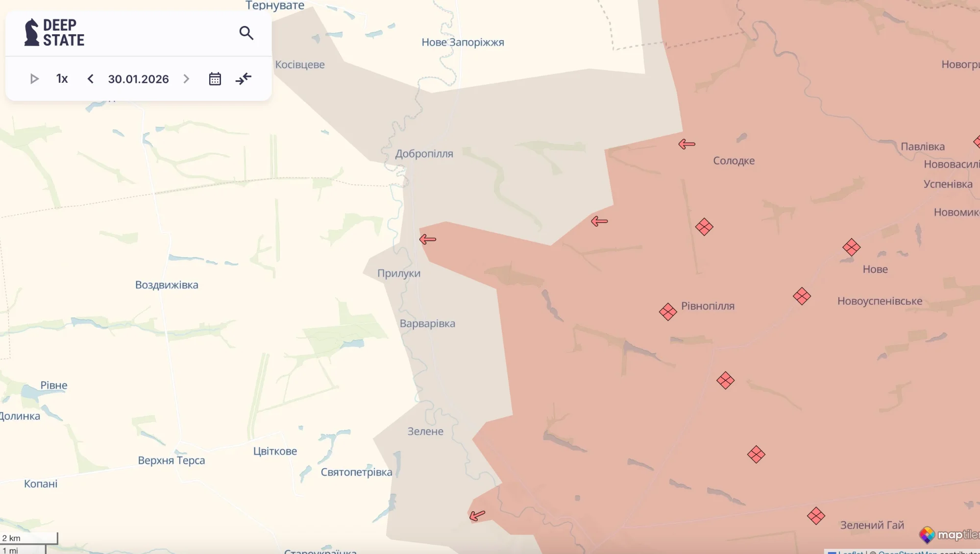Click the 30.01.2026 date field
The image size is (980, 554).
(x=138, y=79)
